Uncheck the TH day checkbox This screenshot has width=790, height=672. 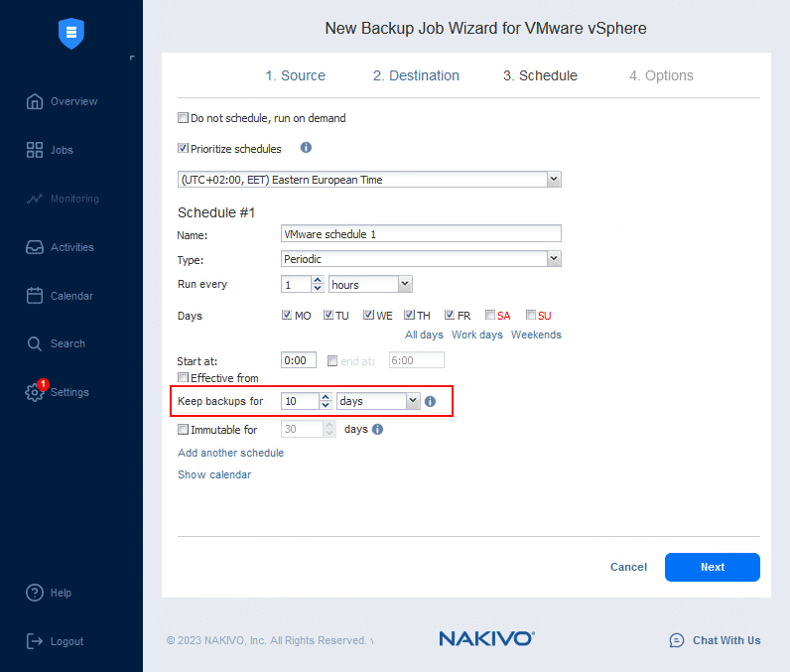409,315
